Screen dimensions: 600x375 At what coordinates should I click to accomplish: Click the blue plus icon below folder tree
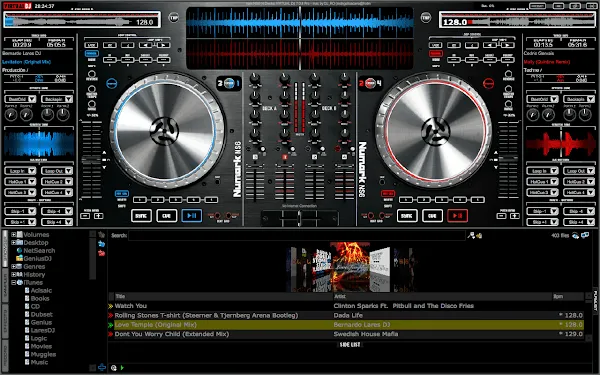click(x=102, y=367)
